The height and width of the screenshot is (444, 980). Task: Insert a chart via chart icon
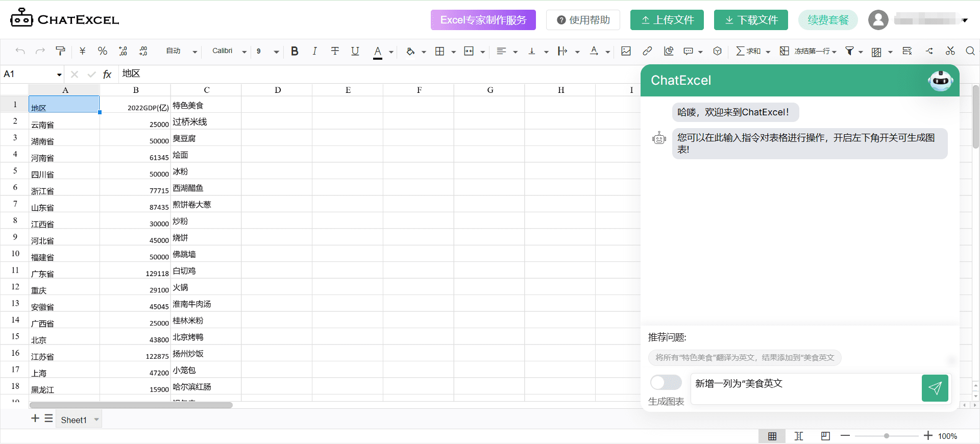click(x=668, y=51)
